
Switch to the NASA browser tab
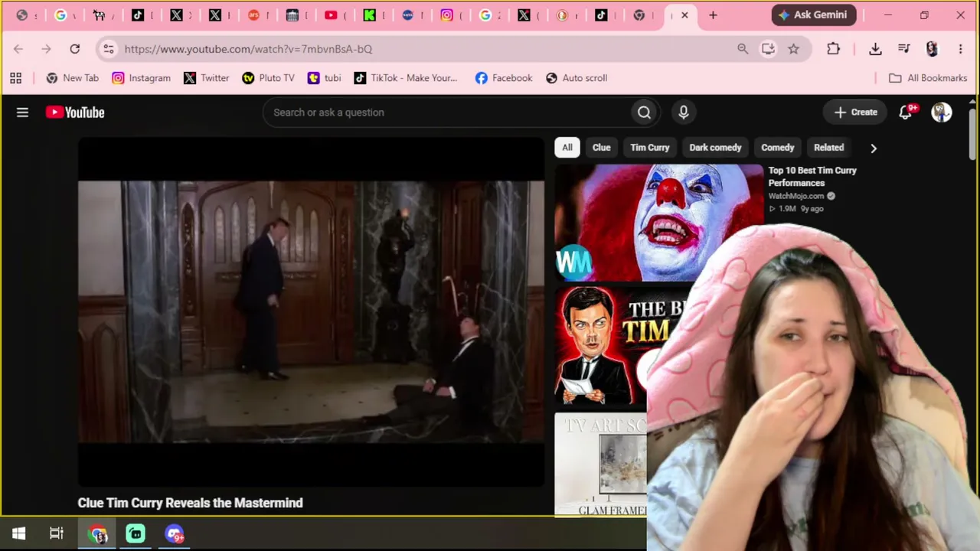click(408, 15)
